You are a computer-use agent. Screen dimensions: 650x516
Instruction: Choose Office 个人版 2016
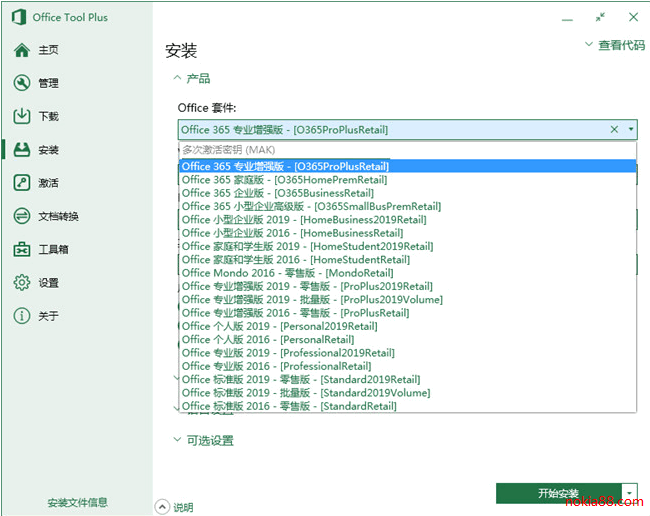408,339
